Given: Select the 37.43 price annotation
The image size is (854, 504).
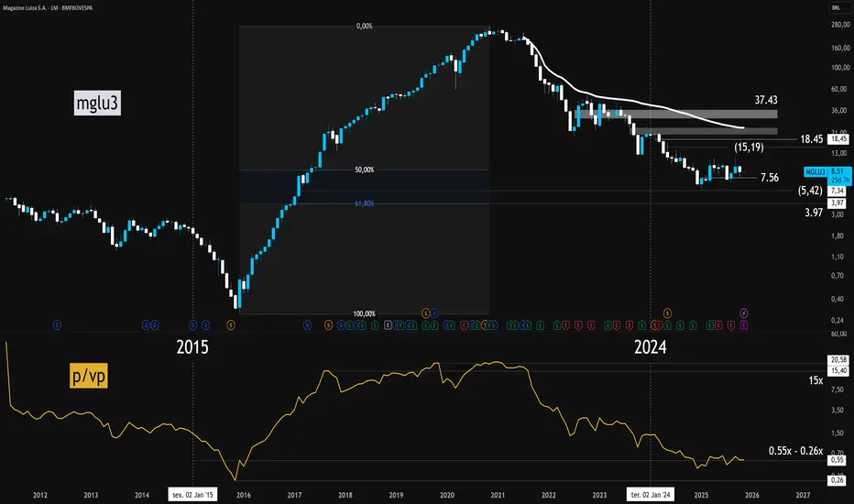Looking at the screenshot, I should [x=766, y=100].
